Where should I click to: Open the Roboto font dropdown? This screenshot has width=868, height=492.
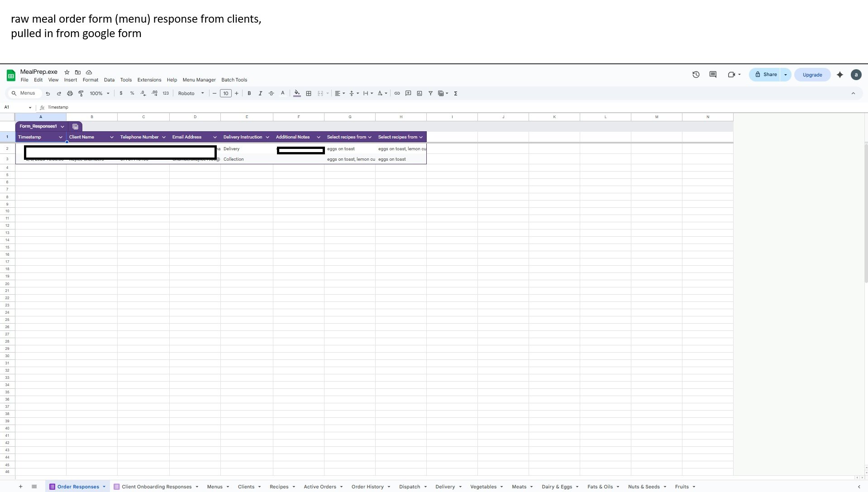[191, 93]
